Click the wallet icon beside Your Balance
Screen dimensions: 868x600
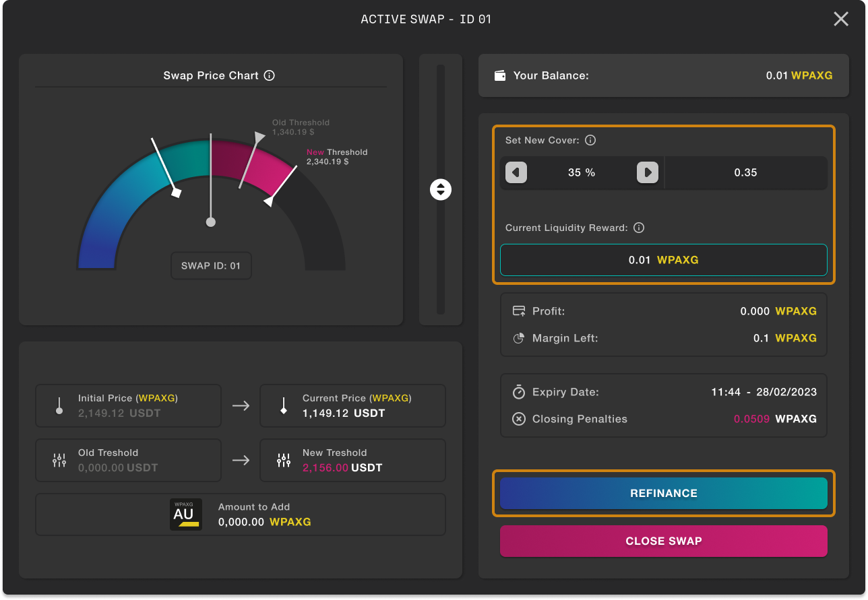click(x=500, y=75)
